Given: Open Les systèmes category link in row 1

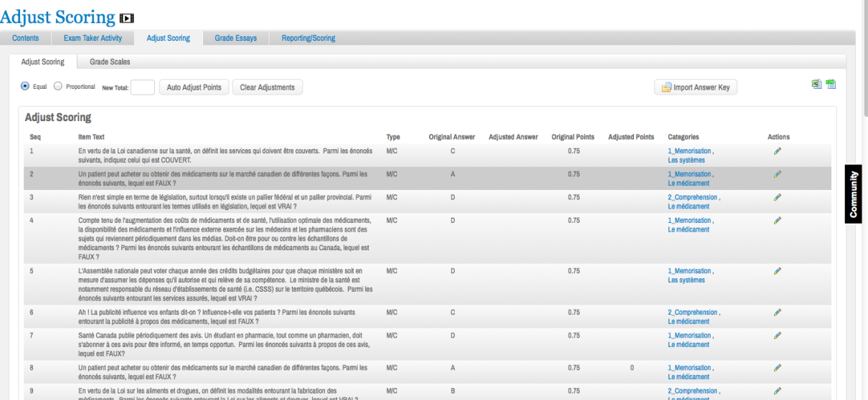Looking at the screenshot, I should [x=686, y=160].
